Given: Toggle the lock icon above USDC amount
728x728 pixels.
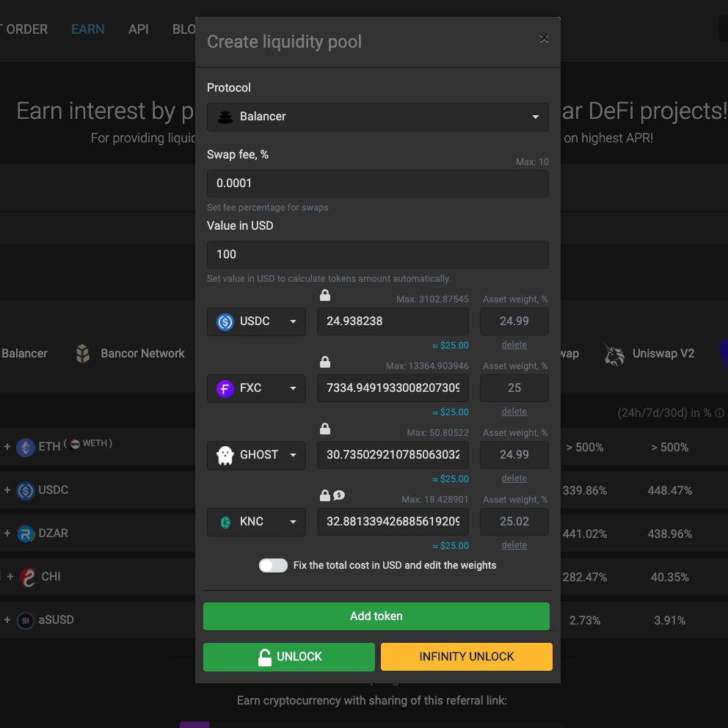Looking at the screenshot, I should pos(325,295).
